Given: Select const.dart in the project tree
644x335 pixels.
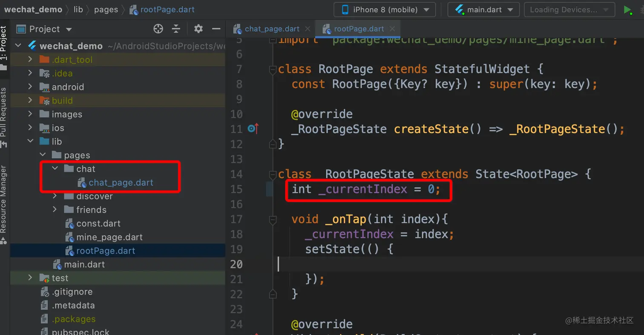Looking at the screenshot, I should click(x=93, y=223).
